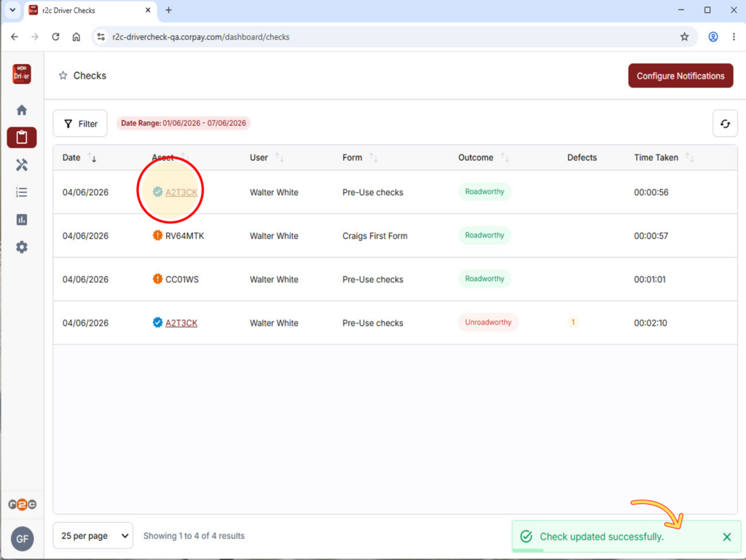The height and width of the screenshot is (560, 746).
Task: Click 'Craigs First Form' cell
Action: (x=375, y=236)
